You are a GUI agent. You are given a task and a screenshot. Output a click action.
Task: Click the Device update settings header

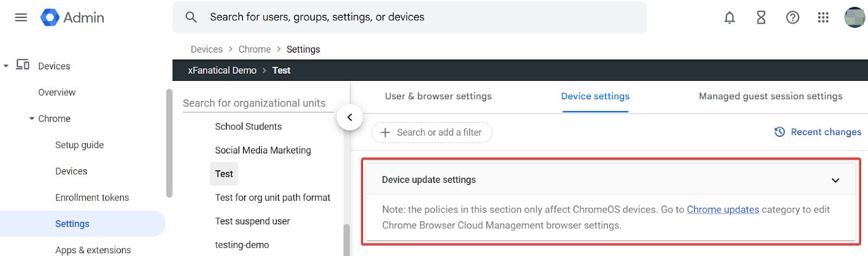[611, 180]
